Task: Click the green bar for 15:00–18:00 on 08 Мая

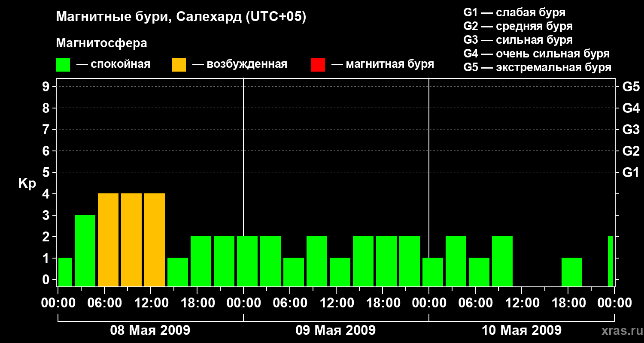Action: point(178,272)
